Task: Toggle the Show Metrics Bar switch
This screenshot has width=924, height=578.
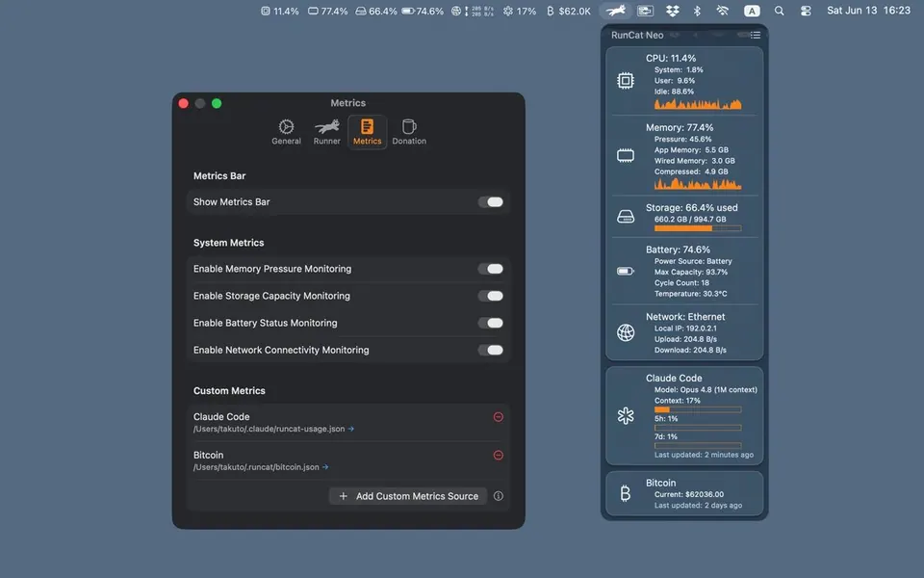Action: tap(491, 201)
